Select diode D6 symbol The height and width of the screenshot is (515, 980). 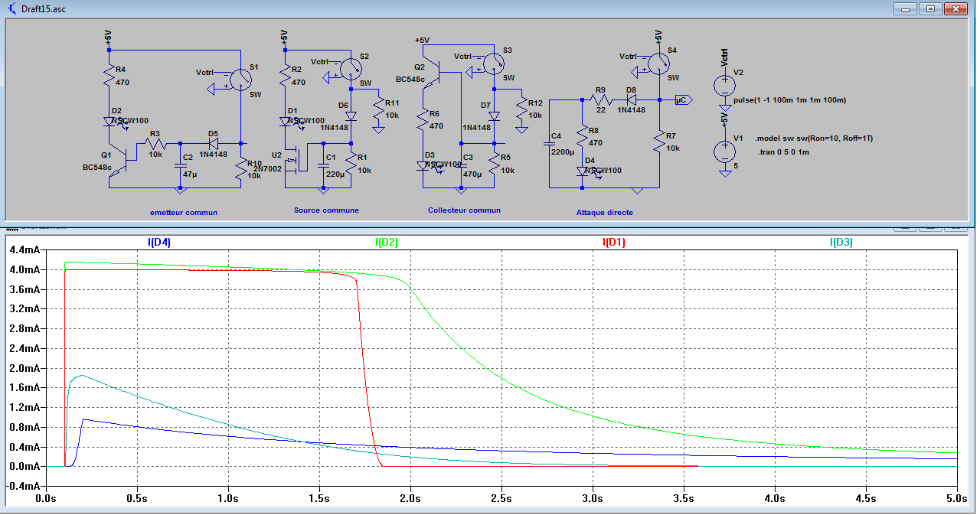(x=350, y=116)
